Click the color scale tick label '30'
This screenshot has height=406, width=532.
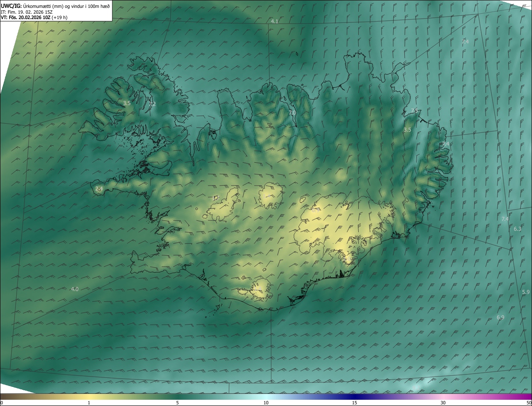[x=443, y=403]
